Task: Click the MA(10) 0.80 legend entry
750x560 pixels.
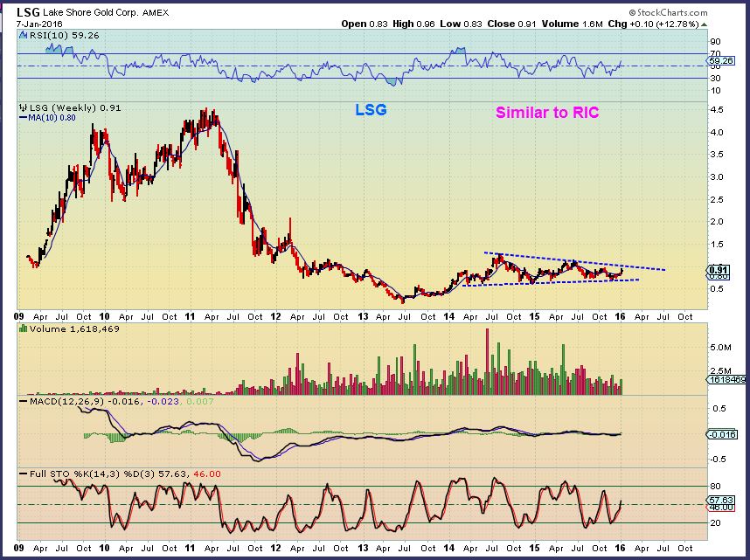Action: point(47,118)
